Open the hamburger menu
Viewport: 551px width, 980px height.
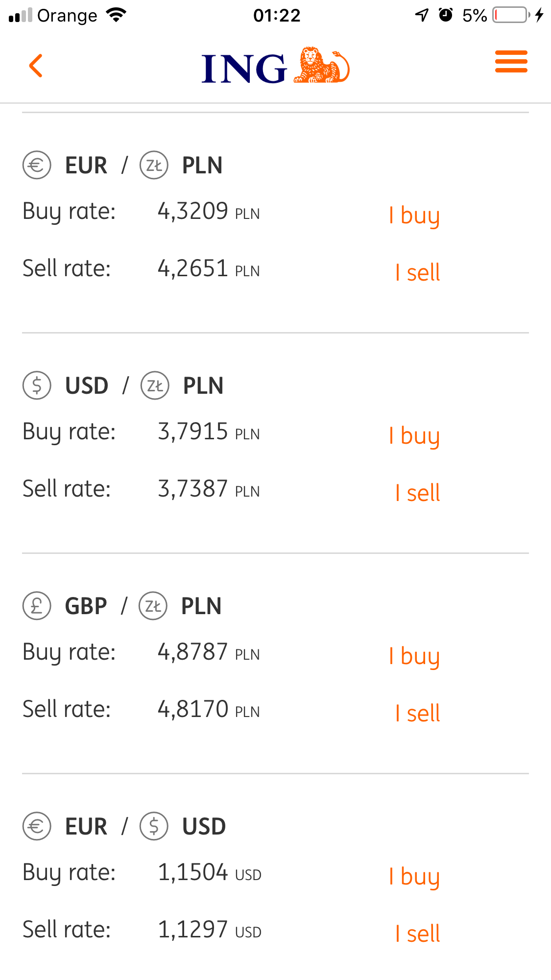(511, 62)
